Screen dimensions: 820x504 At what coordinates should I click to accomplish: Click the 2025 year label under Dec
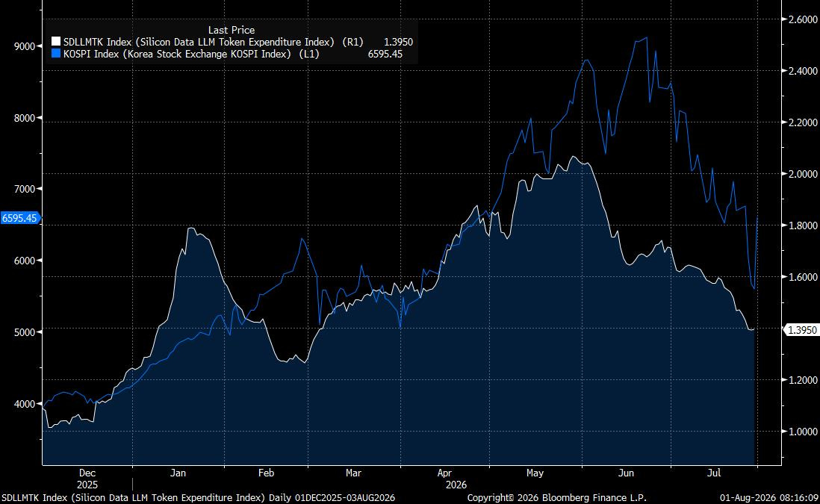pos(87,485)
